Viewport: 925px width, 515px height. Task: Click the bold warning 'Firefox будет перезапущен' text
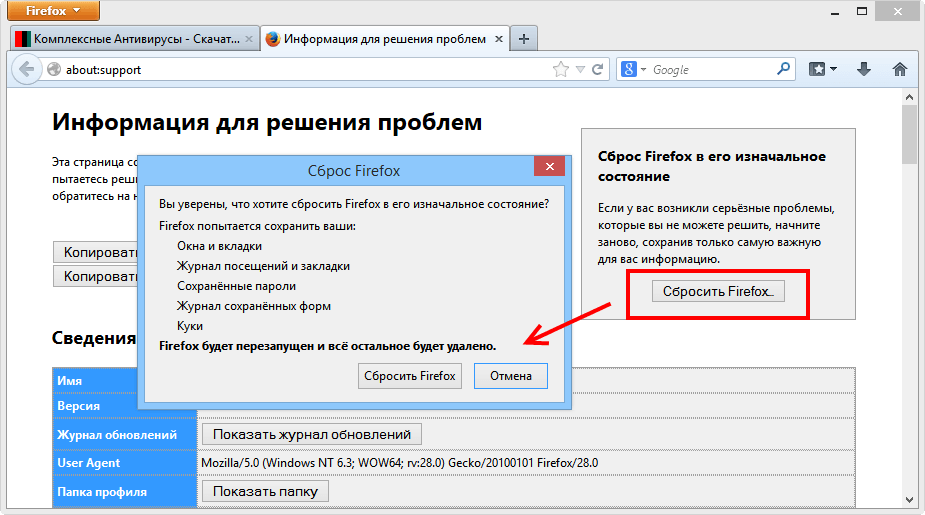pos(327,346)
